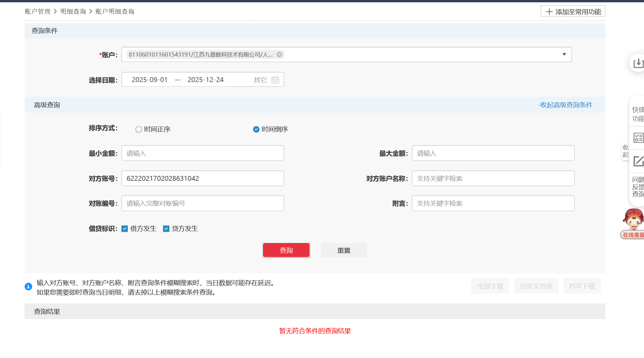
Task: Go to 账户管理 breadcrumb
Action: coord(38,11)
